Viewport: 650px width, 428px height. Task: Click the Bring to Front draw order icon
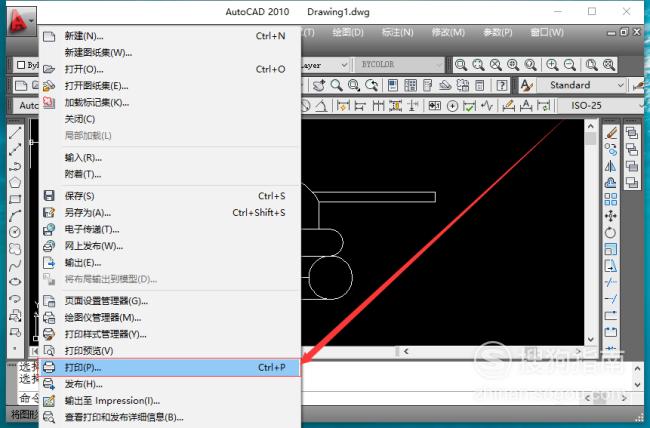(632, 133)
